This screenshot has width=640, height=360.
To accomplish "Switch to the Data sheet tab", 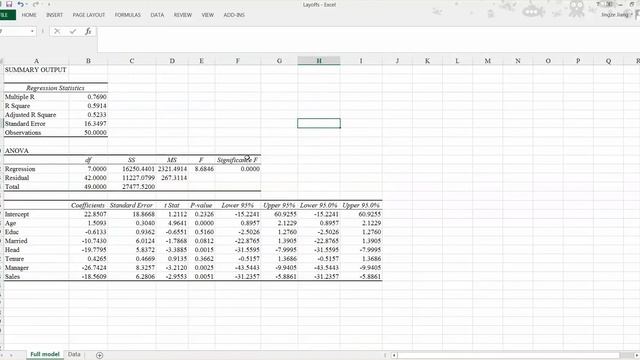I will click(74, 355).
